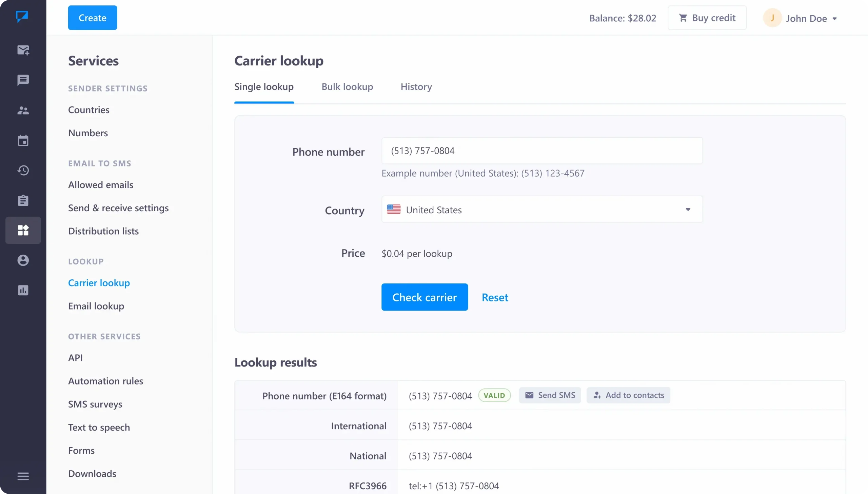This screenshot has width=868, height=494.
Task: Open Send & receive settings
Action: tap(118, 208)
